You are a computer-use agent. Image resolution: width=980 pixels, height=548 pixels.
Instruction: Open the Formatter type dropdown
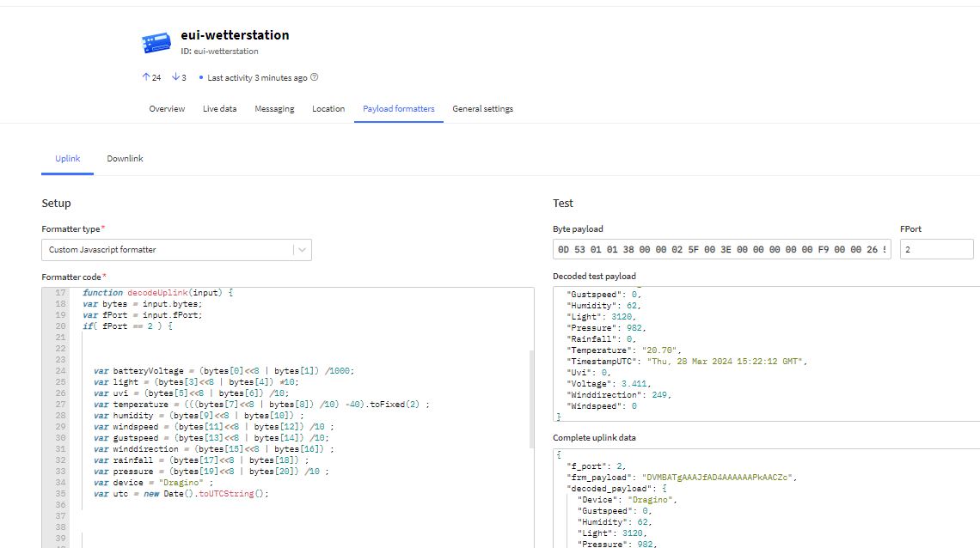(x=176, y=250)
